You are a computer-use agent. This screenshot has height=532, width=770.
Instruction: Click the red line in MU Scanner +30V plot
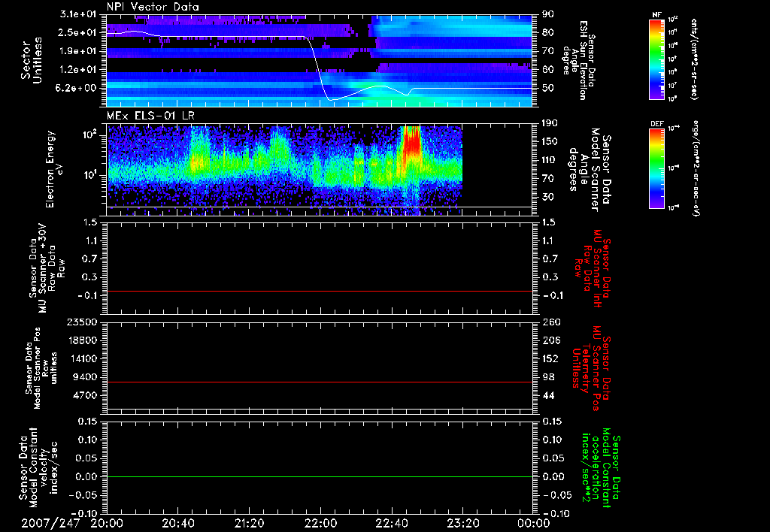[320, 291]
